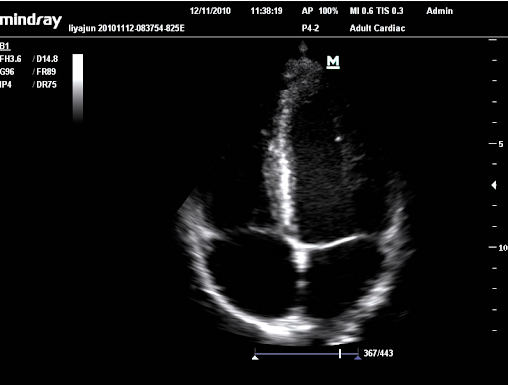Click the MI 0.6 TIS 0.3 readout
Viewport: 508px width, 385px height.
point(376,11)
